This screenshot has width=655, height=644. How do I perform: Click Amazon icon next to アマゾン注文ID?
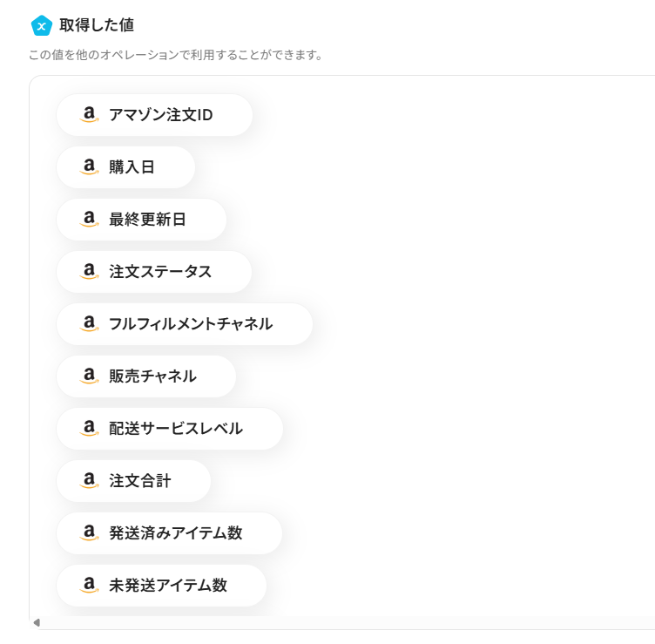[x=89, y=115]
